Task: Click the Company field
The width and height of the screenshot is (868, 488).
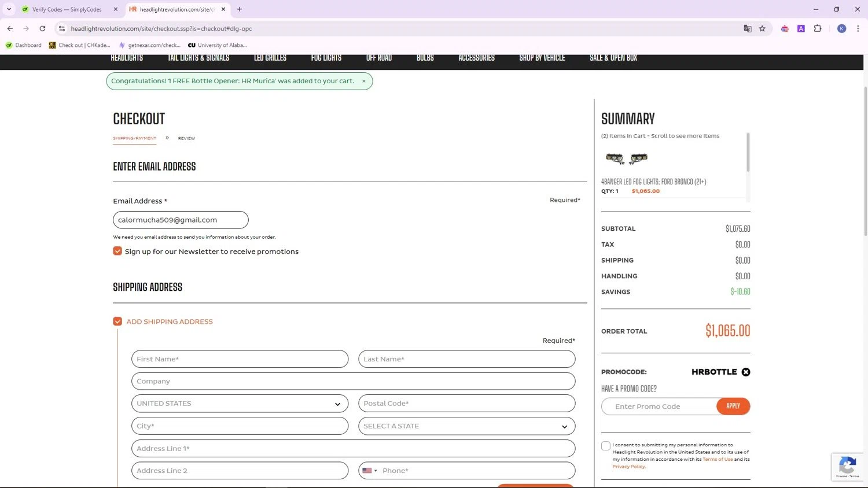Action: [x=354, y=381]
